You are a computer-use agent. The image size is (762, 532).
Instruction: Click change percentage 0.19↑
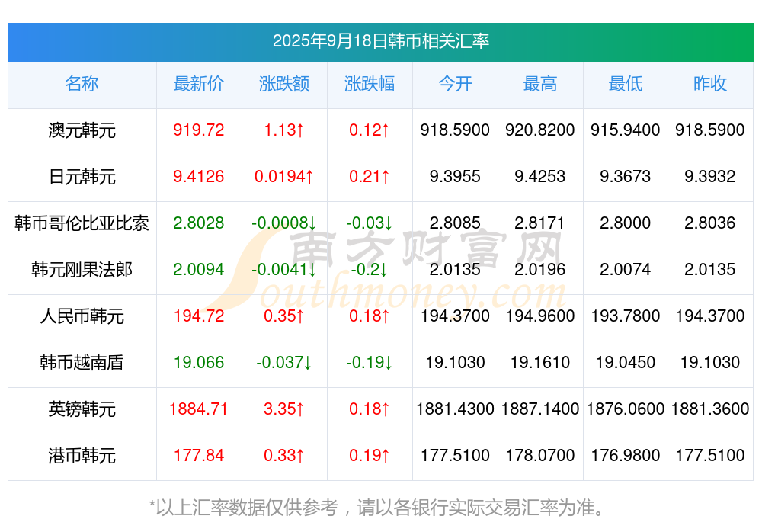pyautogui.click(x=370, y=456)
